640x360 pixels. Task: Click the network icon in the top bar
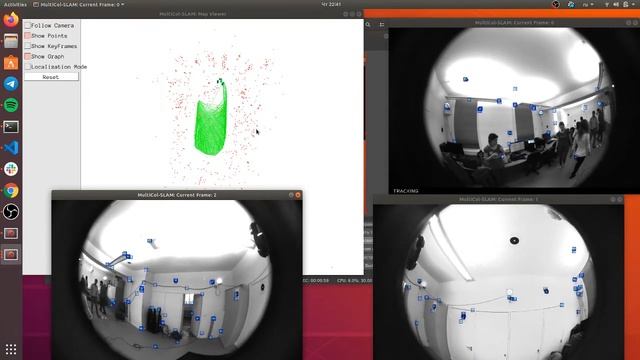[x=607, y=4]
